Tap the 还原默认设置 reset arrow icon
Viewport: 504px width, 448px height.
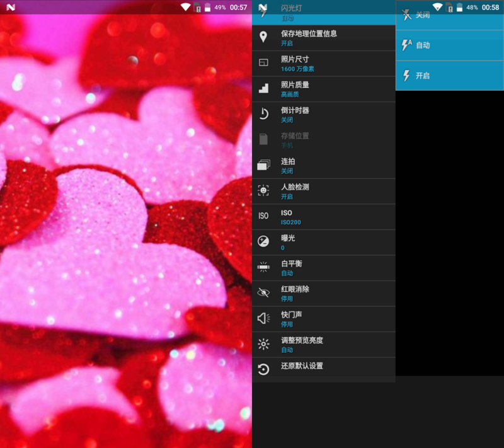tap(263, 369)
